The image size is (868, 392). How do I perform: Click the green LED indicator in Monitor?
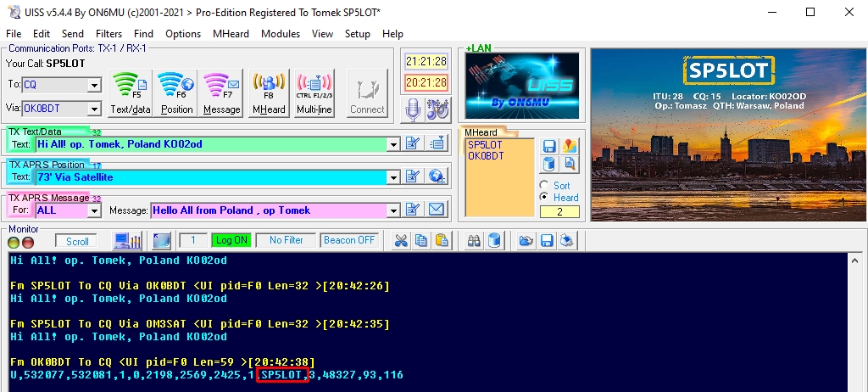pyautogui.click(x=14, y=243)
